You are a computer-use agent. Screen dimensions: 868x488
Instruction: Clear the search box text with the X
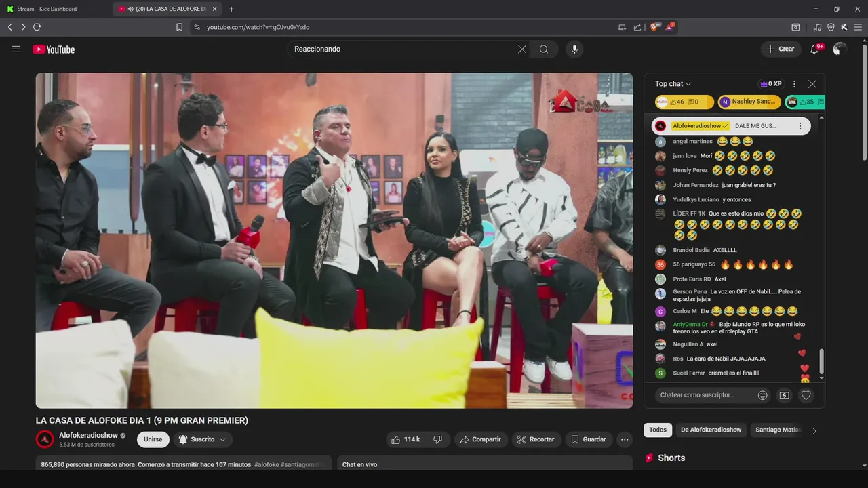coord(522,49)
